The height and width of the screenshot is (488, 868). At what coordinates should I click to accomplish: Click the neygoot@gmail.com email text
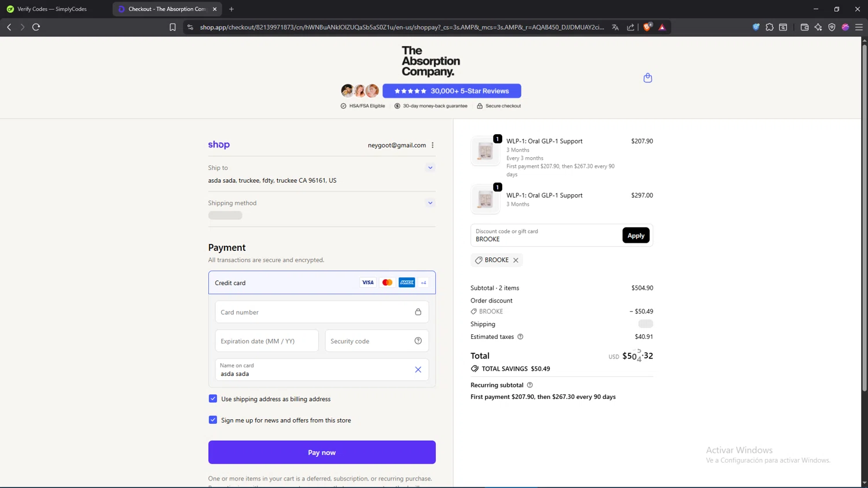coord(397,145)
